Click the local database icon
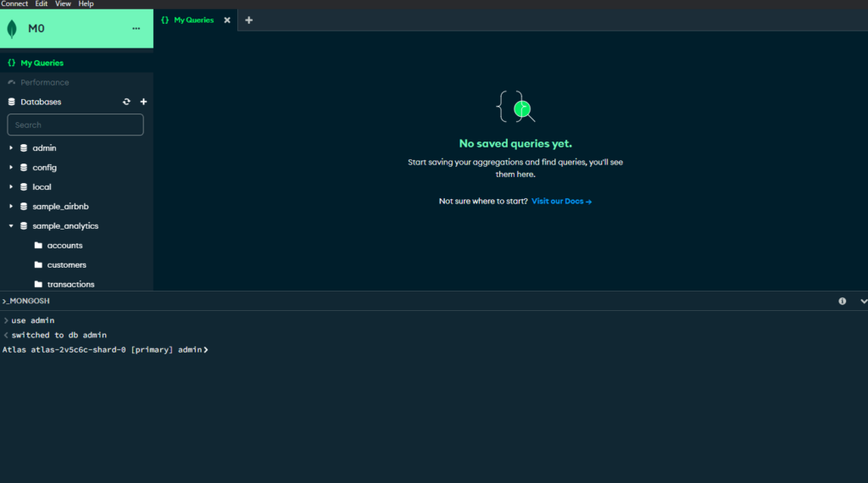Image resolution: width=868 pixels, height=483 pixels. (24, 187)
